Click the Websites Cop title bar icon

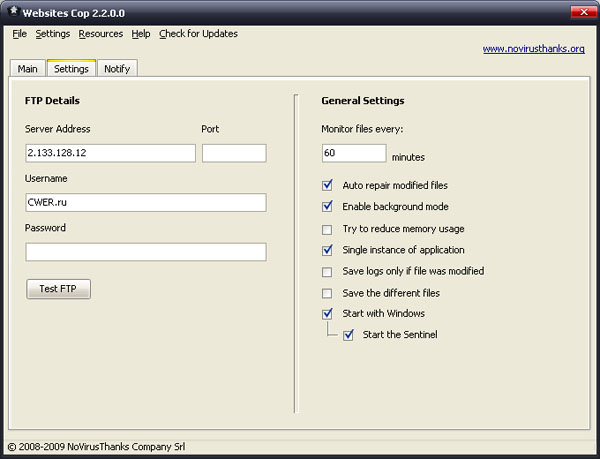click(13, 12)
